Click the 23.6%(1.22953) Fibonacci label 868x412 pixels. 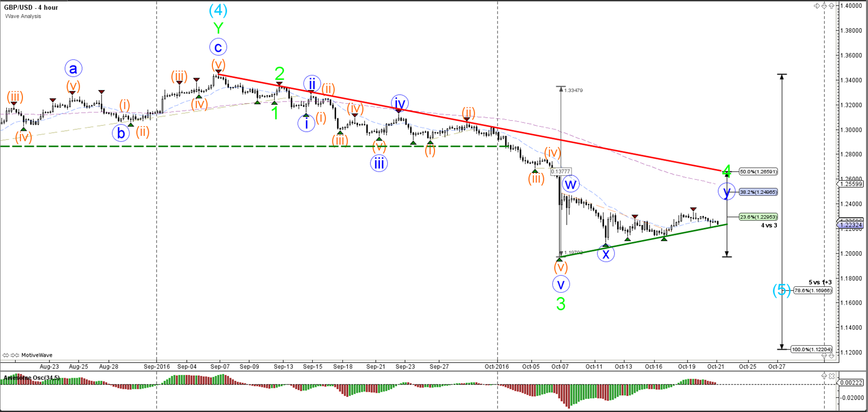click(758, 217)
